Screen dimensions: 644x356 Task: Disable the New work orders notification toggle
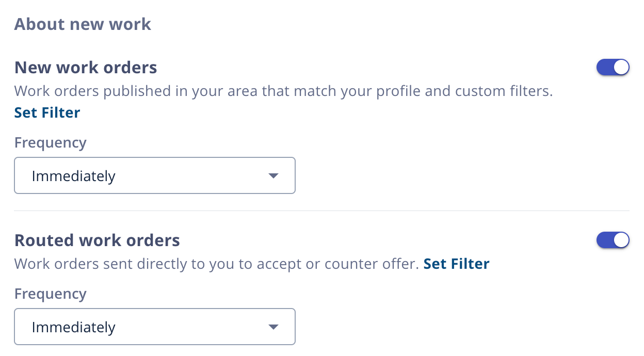click(x=613, y=67)
